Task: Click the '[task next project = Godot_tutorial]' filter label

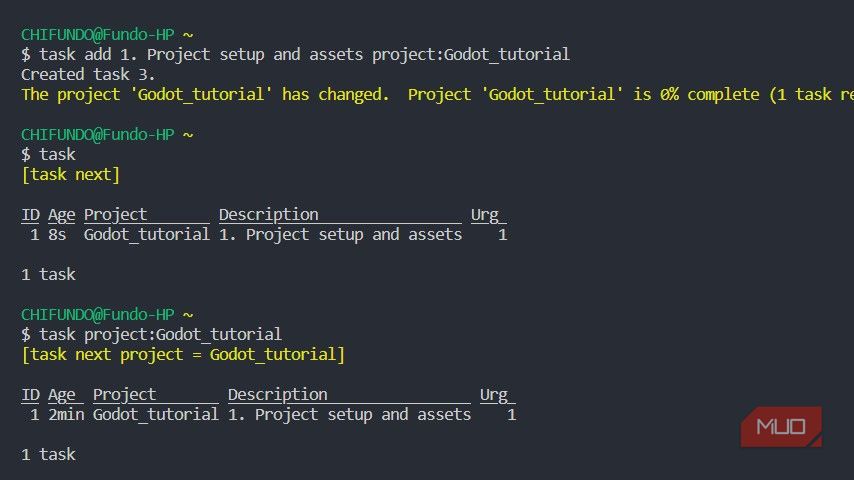Action: click(x=183, y=354)
